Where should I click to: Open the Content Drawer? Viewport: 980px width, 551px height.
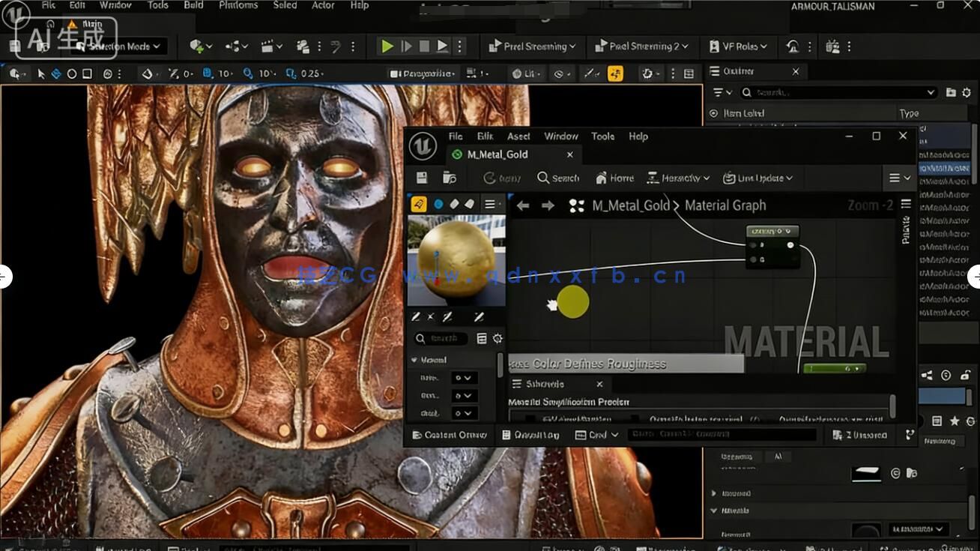448,435
